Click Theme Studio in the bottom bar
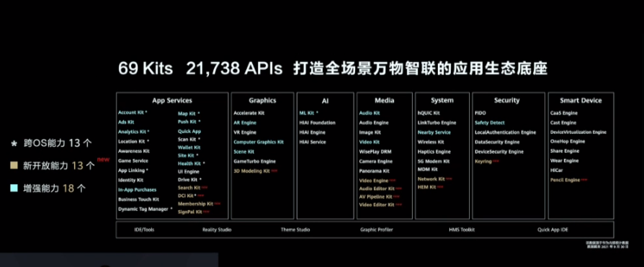Viewport: 644px width, 267px height. (295, 230)
